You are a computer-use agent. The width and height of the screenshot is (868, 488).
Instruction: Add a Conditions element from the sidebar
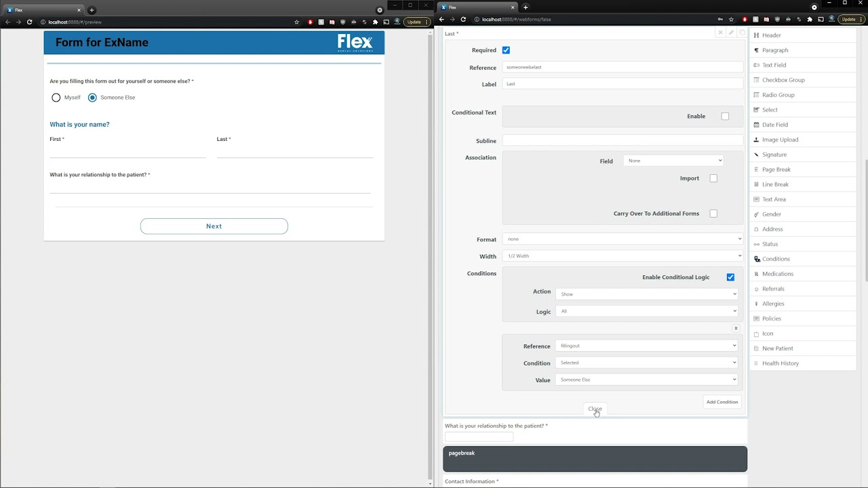click(x=804, y=259)
